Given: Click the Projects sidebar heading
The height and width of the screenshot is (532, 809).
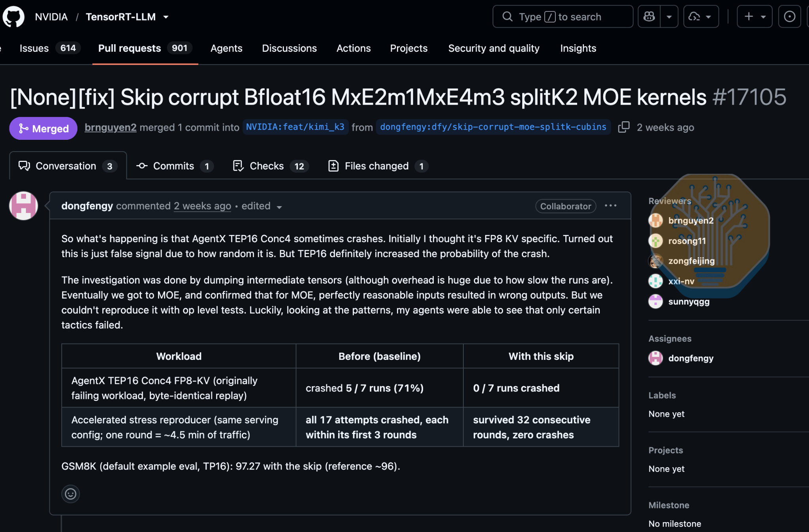Looking at the screenshot, I should [x=666, y=450].
